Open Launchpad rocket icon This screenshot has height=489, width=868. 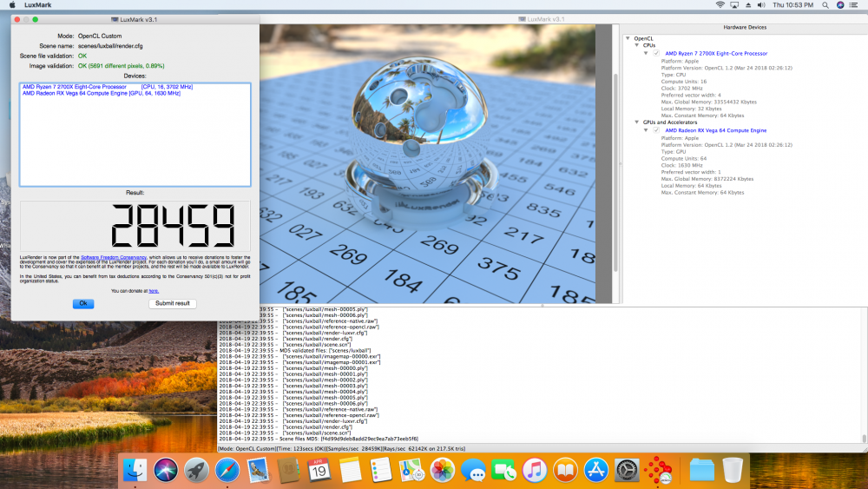[196, 470]
